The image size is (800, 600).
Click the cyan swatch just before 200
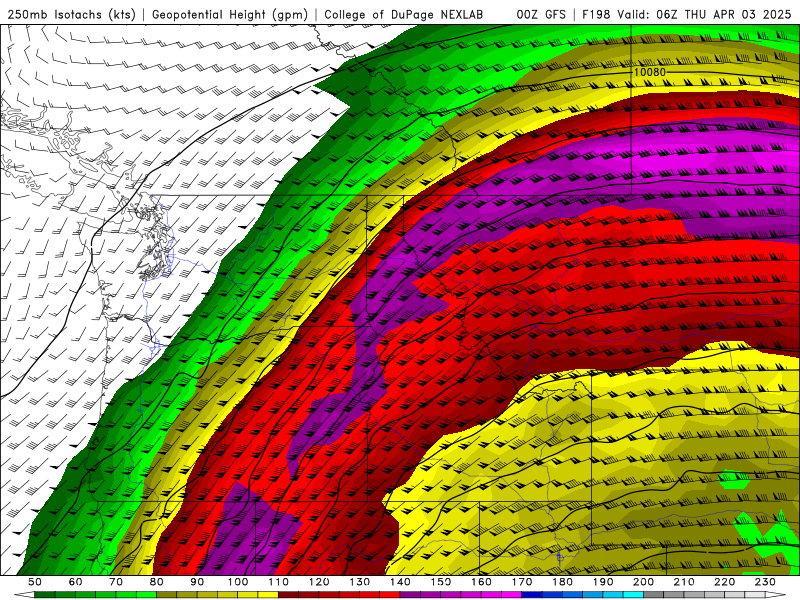[633, 595]
